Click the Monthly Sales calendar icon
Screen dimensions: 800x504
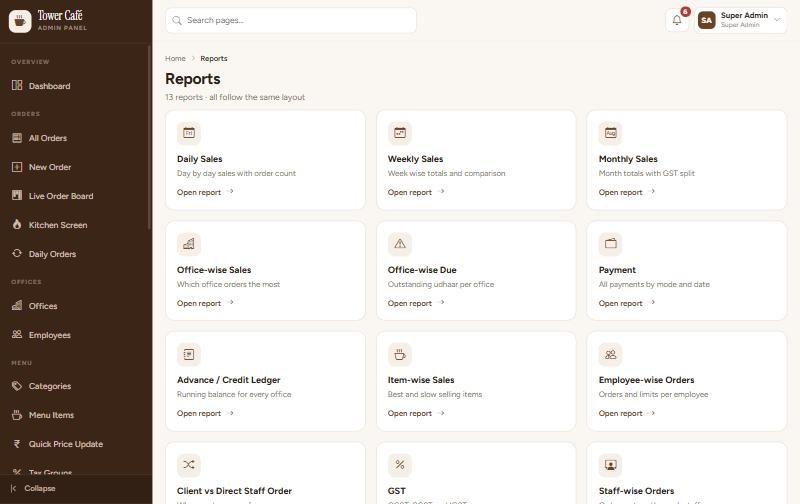[x=610, y=133]
